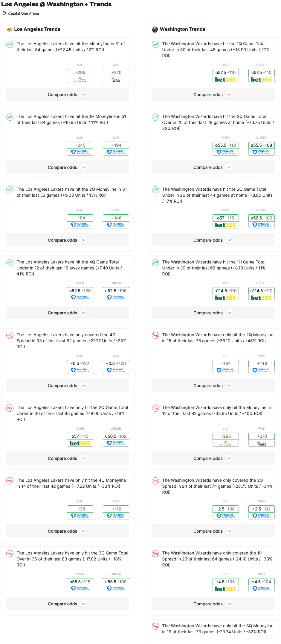The image size is (281, 644).
Task: Click the BetRivers logo under -295 in the first Lakers trend
Action: click(x=80, y=80)
